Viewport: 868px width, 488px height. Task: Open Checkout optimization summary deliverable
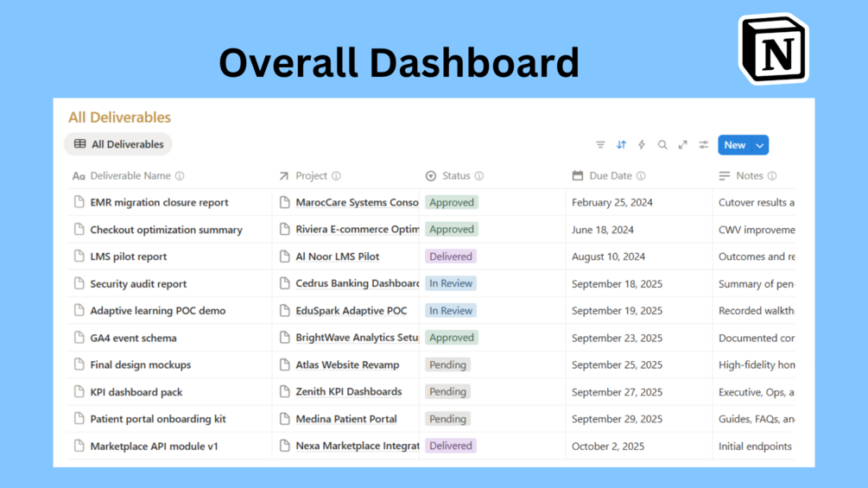click(166, 230)
